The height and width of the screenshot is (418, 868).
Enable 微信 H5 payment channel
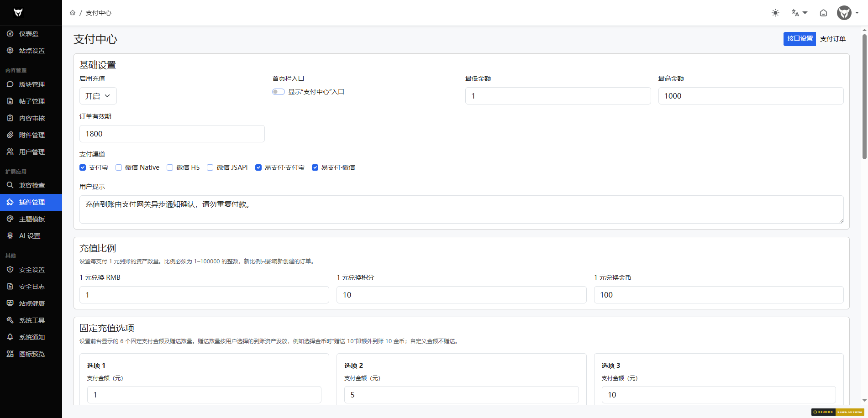tap(170, 167)
